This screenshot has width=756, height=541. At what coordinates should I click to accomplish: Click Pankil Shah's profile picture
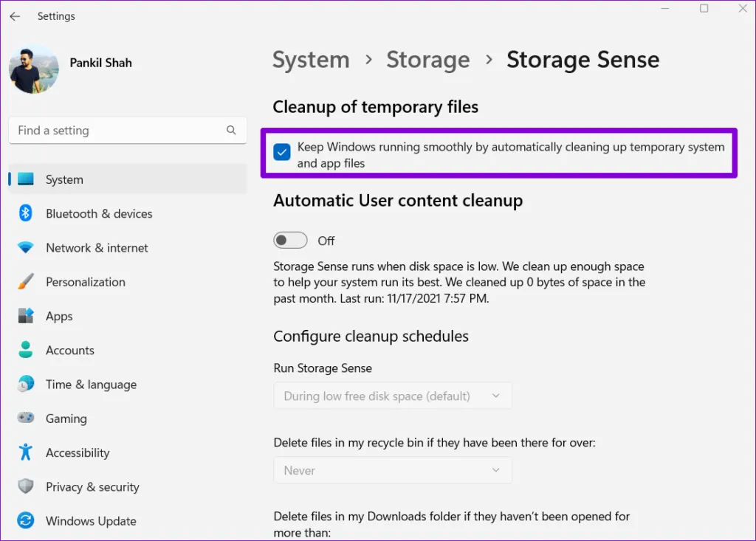[x=34, y=69]
